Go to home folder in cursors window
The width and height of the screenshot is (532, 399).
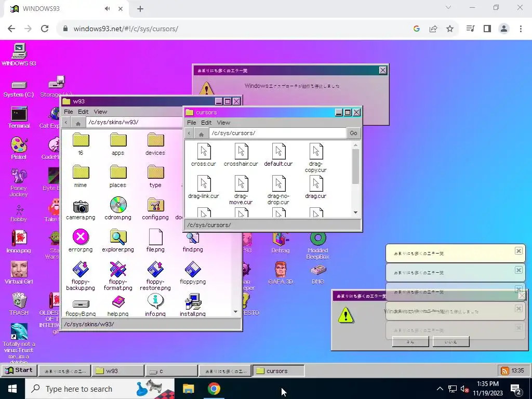point(201,134)
